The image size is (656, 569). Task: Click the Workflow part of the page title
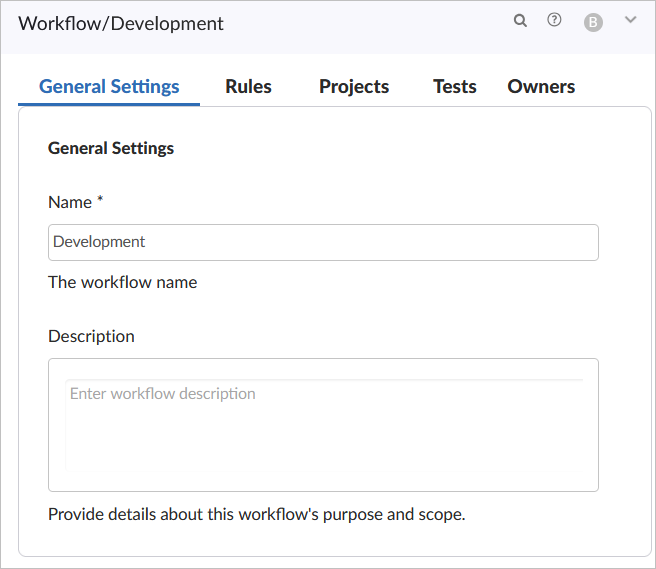coord(61,23)
